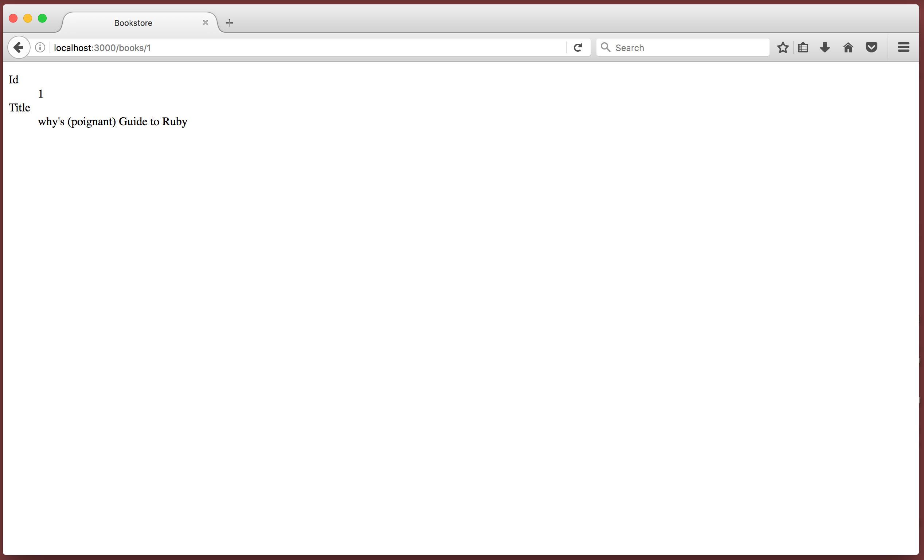Select the home icon

(x=847, y=47)
